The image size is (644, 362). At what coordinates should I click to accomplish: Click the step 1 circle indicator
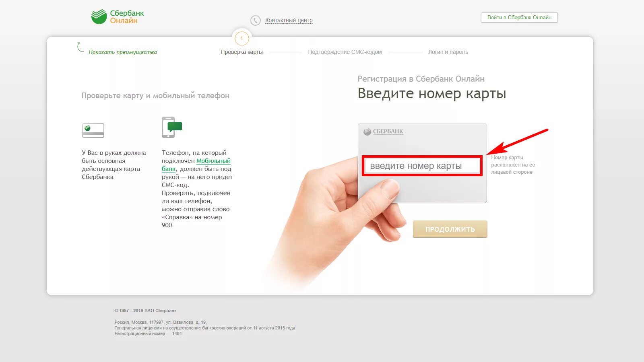click(242, 39)
